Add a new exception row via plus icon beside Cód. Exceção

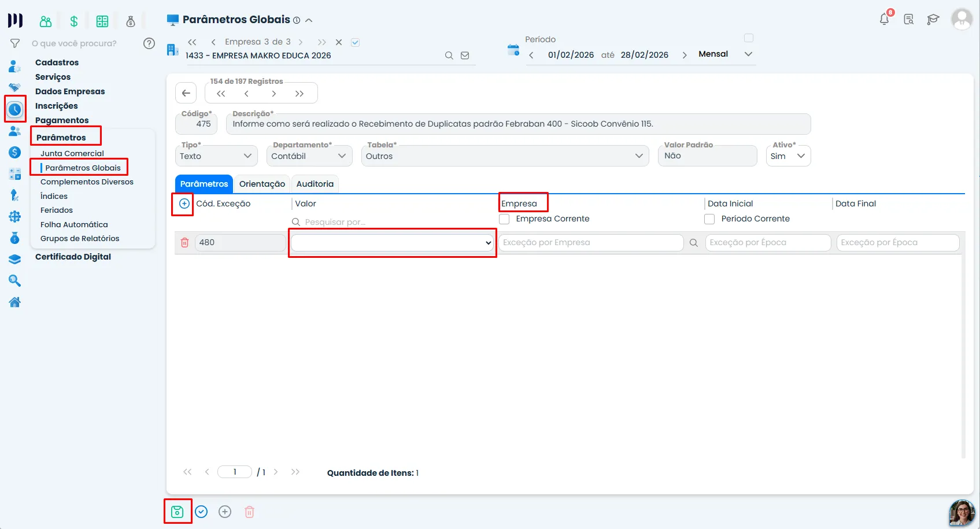point(184,204)
